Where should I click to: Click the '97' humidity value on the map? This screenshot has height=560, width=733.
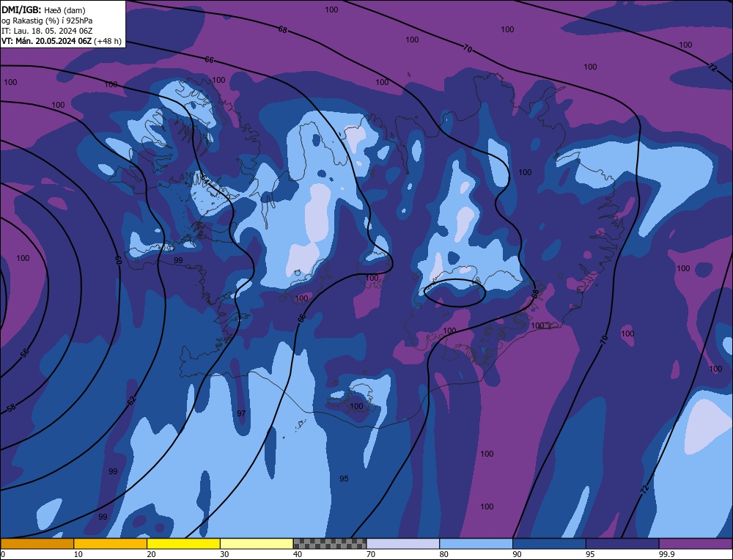click(241, 413)
